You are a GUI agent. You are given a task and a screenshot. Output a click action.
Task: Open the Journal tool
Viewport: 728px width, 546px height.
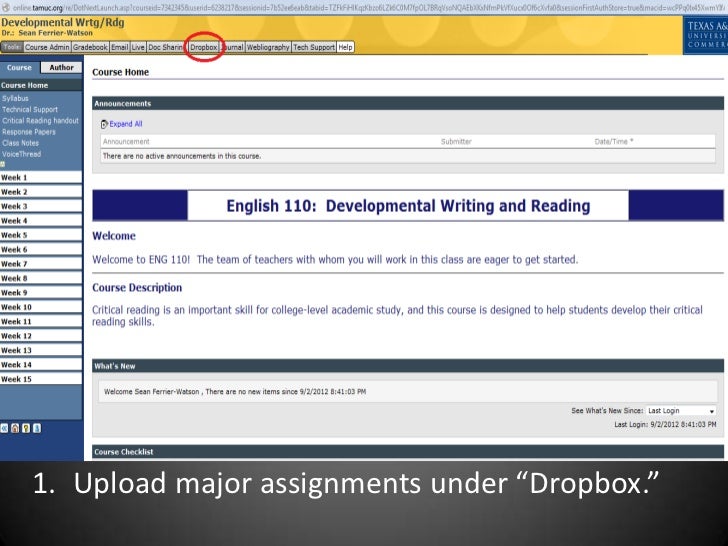[233, 47]
